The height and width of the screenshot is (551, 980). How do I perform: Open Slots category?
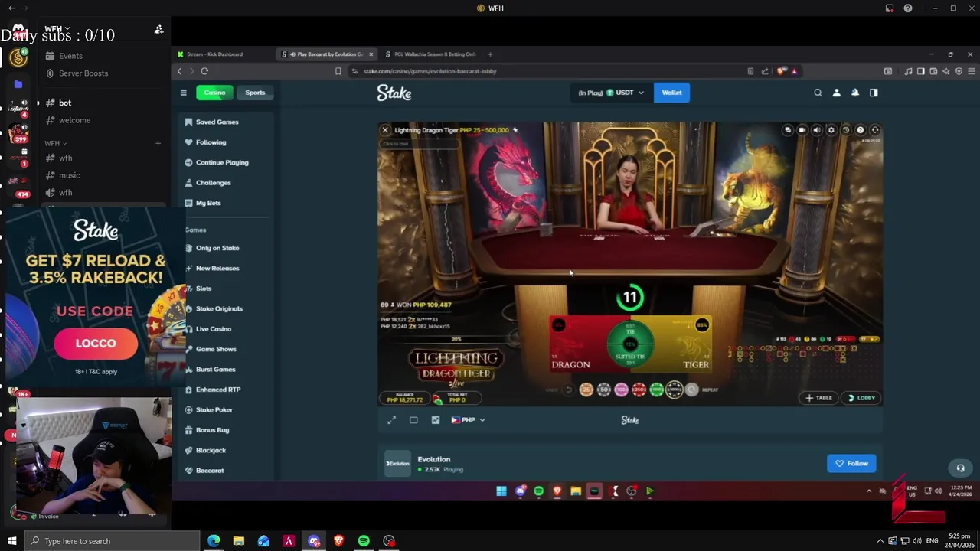click(204, 289)
